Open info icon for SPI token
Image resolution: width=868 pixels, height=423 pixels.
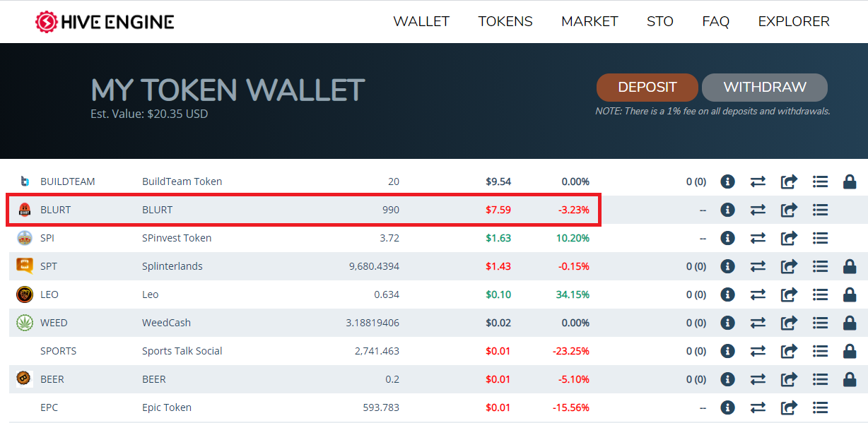727,238
